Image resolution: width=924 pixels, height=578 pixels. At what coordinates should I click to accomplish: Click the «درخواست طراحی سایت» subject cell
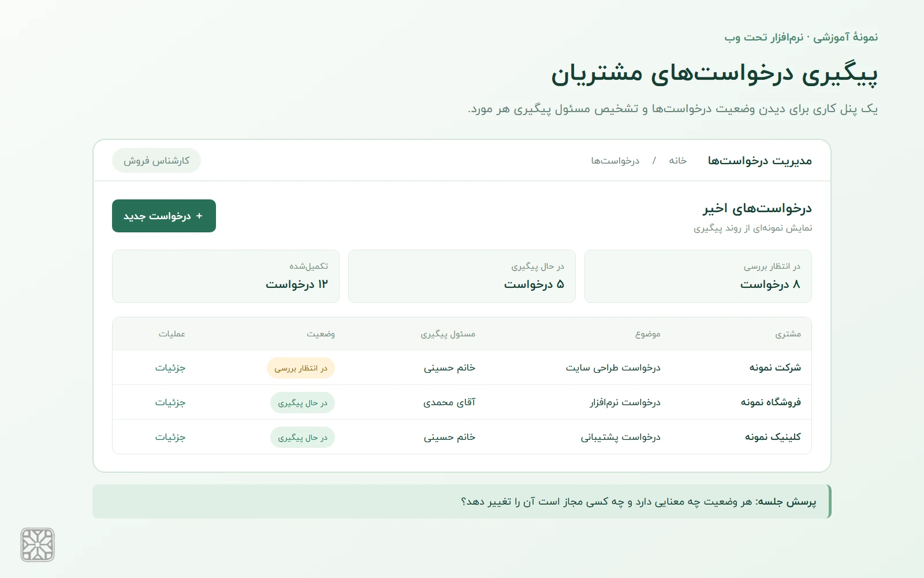point(613,368)
